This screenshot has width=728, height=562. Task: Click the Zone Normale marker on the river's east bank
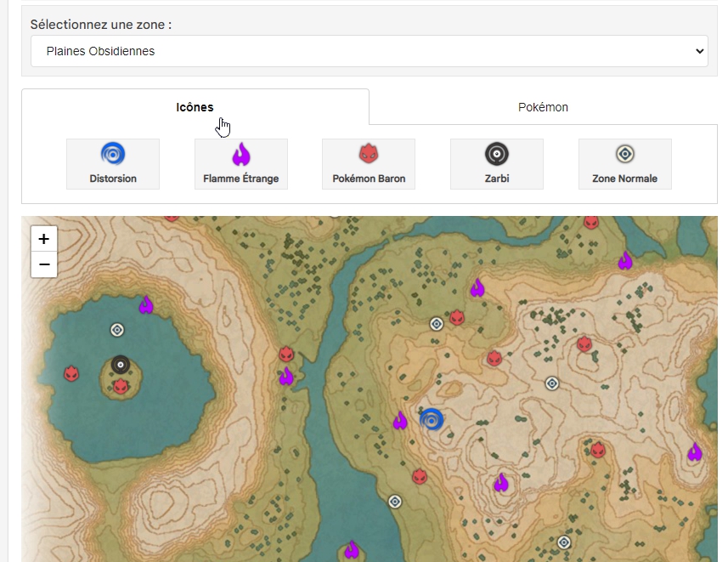point(395,502)
